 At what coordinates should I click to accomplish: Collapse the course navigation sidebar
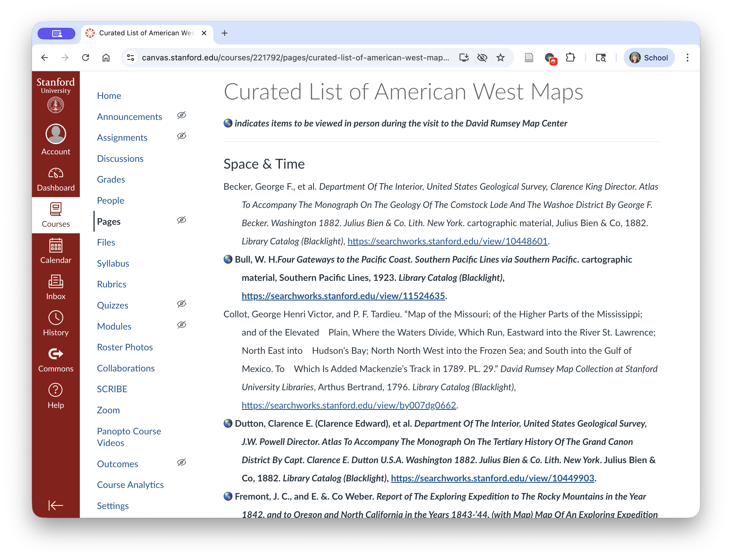click(x=56, y=505)
